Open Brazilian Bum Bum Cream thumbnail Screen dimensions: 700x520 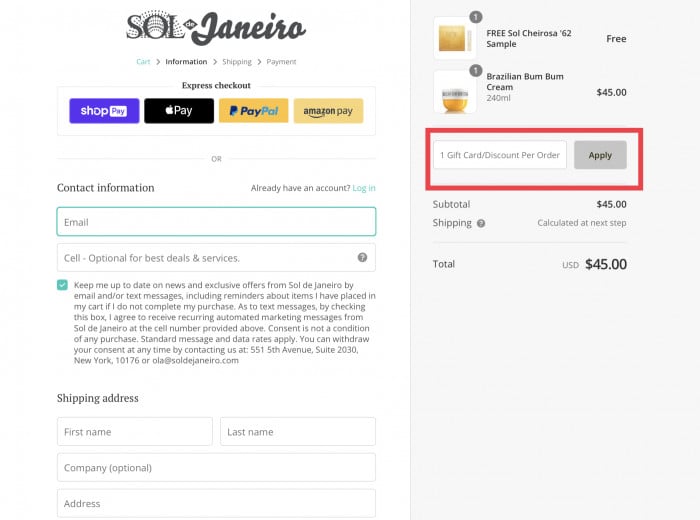[454, 92]
